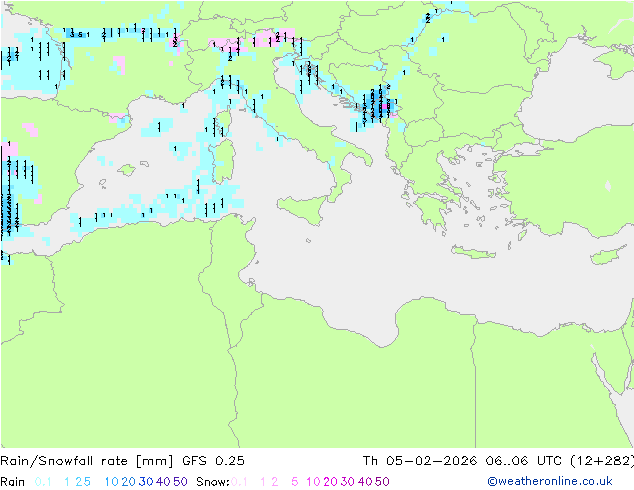
Task: Select rain legend value 40
Action: click(163, 482)
